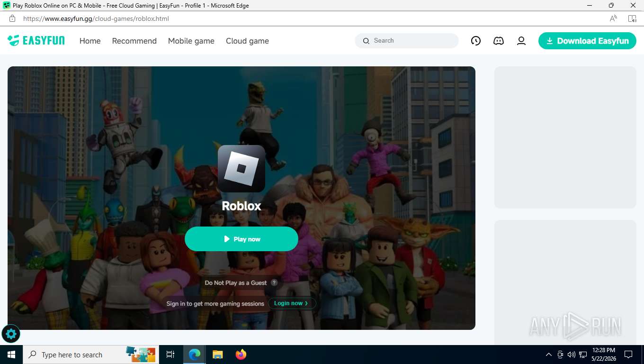This screenshot has width=644, height=364.
Task: Click Download Easyfun button
Action: click(587, 41)
